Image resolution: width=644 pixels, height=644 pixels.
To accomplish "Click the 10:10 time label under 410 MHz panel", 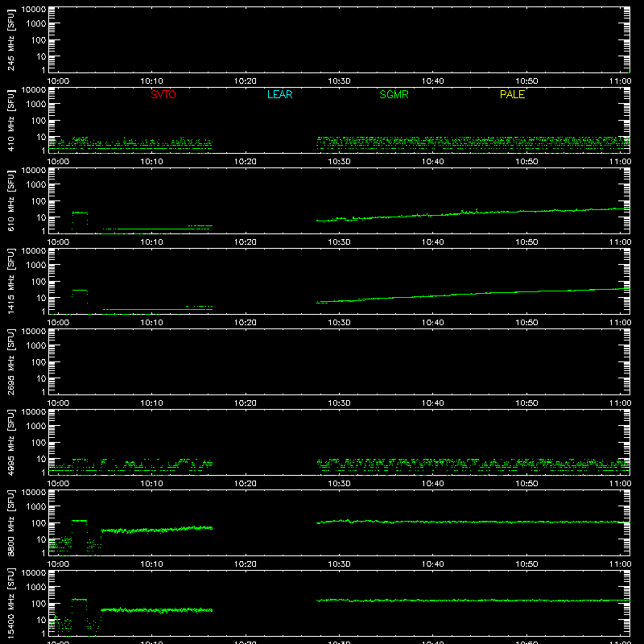I will (x=151, y=162).
